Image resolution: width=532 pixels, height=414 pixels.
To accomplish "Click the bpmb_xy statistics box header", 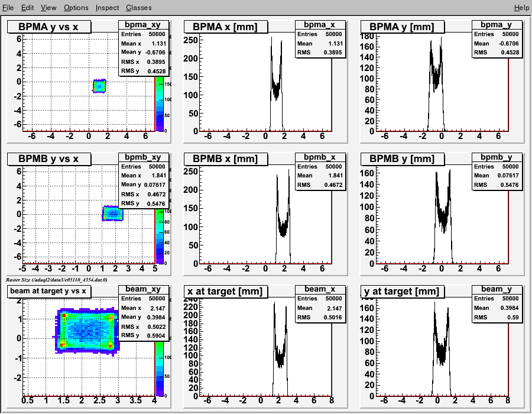I will 144,157.
